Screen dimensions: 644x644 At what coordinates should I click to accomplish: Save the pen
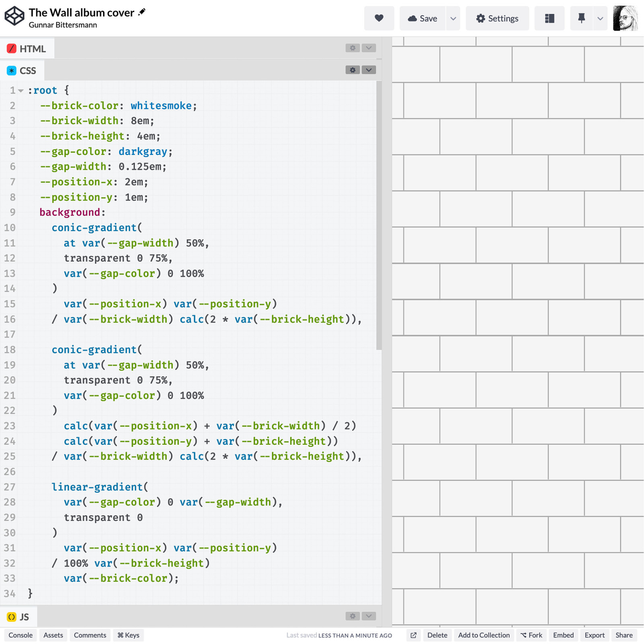click(x=422, y=18)
